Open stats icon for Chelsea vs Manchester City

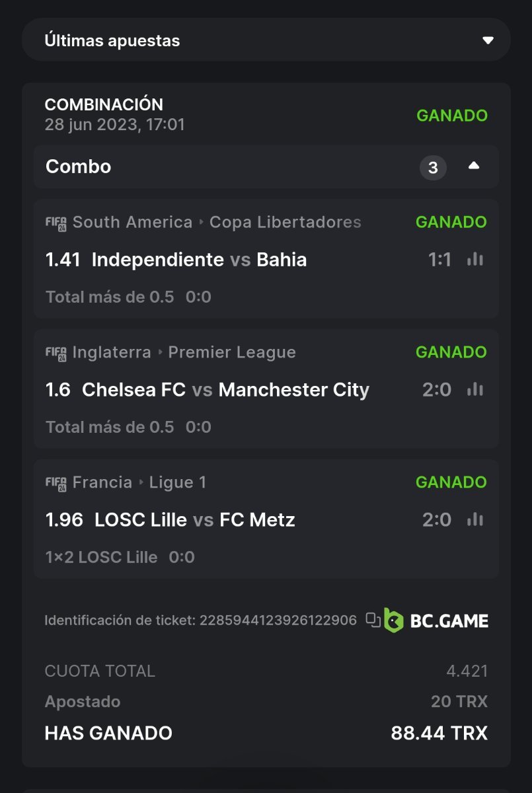click(475, 390)
